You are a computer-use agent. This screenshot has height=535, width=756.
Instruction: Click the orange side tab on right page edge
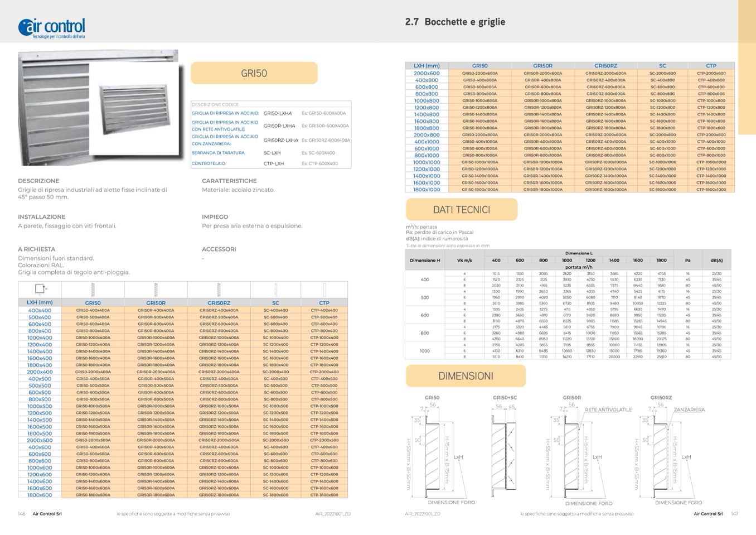click(x=747, y=67)
